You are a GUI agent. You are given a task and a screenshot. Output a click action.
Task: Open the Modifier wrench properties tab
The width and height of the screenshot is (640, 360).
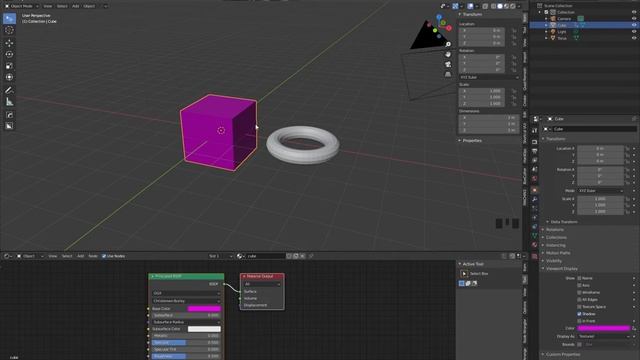pos(535,199)
